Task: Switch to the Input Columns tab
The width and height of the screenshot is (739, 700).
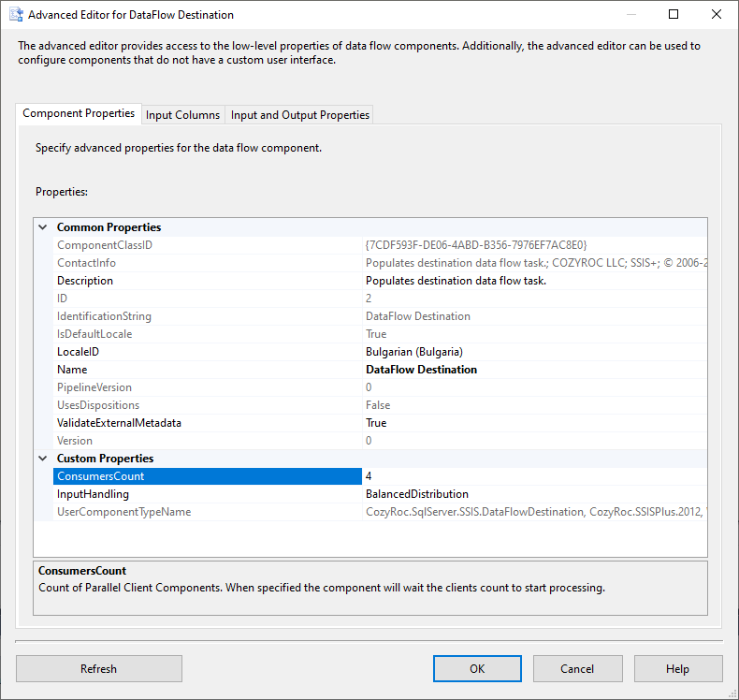Action: point(183,115)
